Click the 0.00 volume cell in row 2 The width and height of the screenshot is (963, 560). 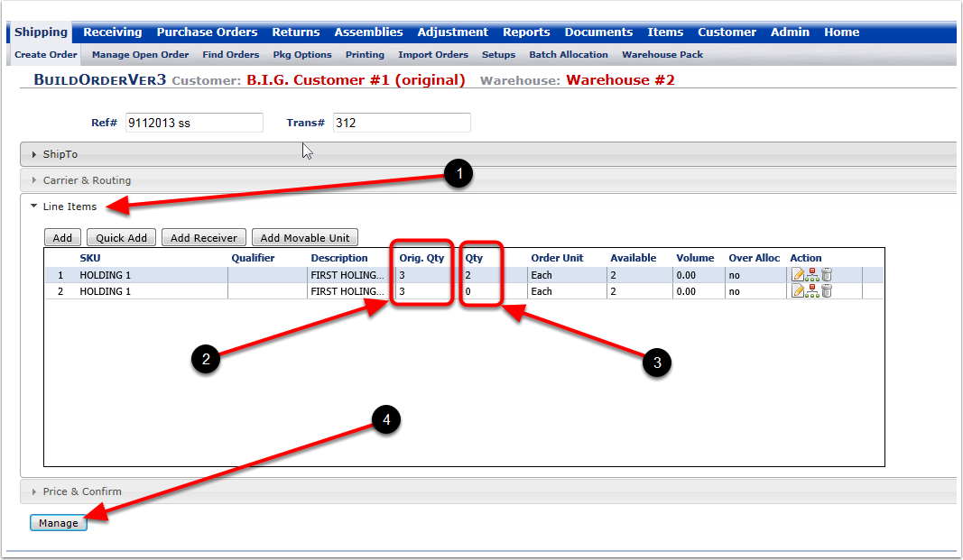tap(699, 290)
